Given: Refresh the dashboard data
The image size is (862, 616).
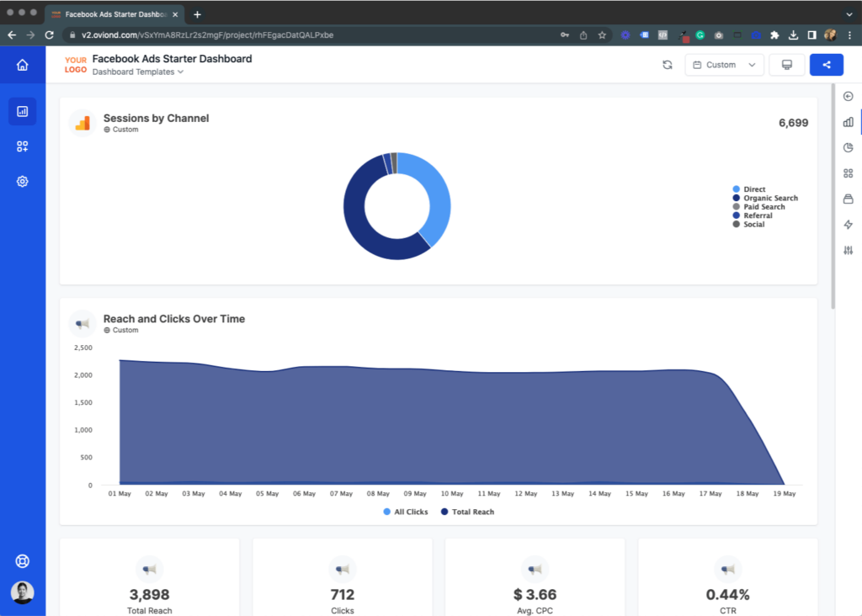Looking at the screenshot, I should tap(668, 65).
